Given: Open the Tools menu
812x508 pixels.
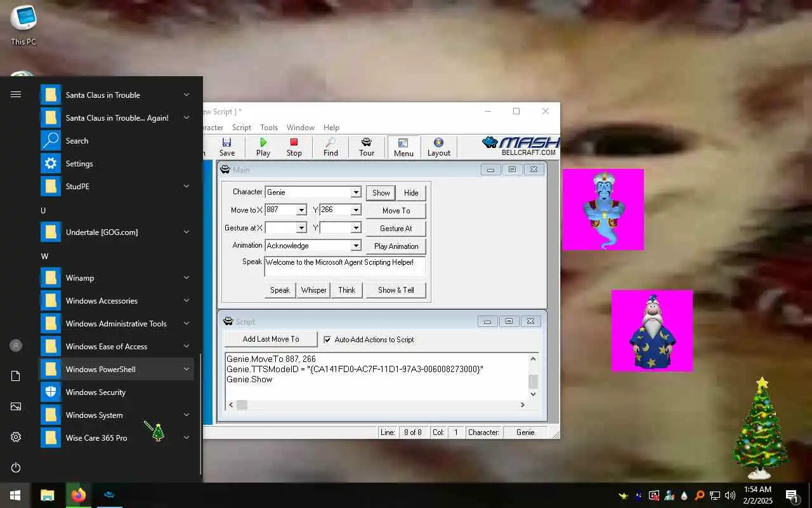Looking at the screenshot, I should pos(269,128).
